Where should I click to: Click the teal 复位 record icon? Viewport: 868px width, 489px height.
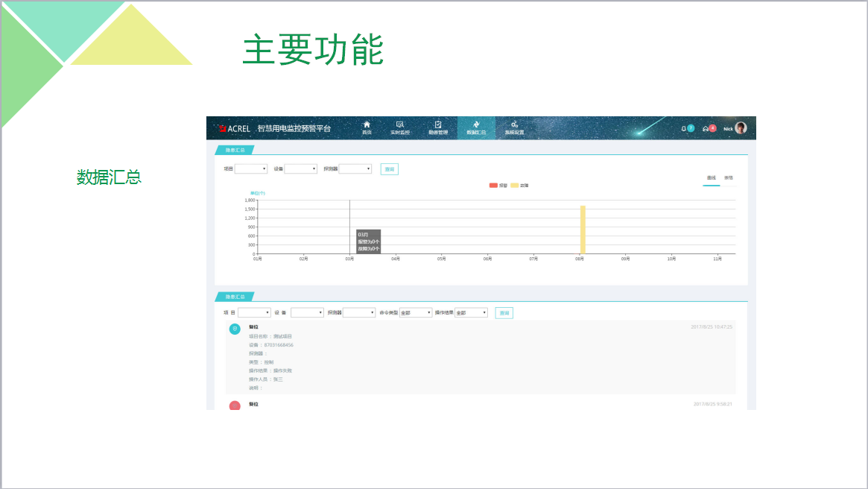(x=235, y=329)
